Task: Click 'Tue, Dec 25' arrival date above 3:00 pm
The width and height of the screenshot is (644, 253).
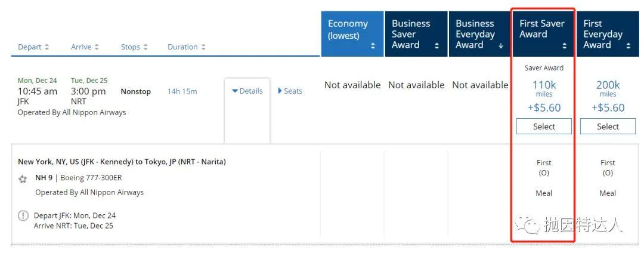Action: (x=89, y=81)
